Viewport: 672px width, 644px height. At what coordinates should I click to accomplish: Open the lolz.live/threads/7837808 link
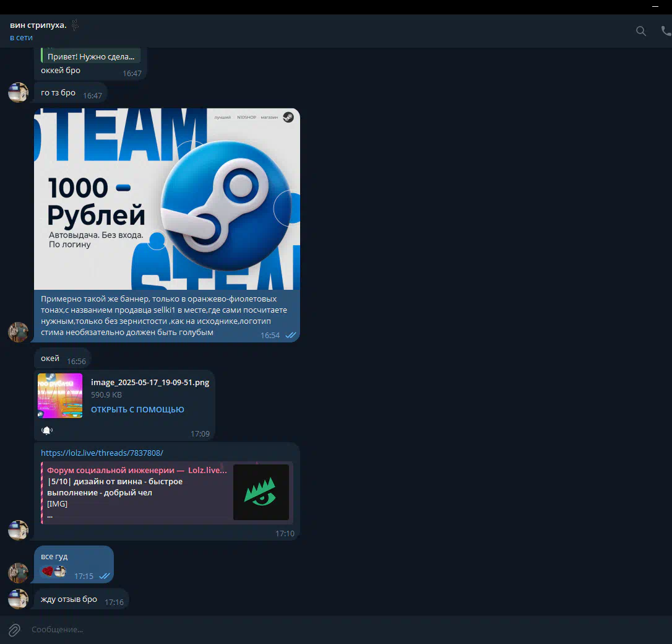coord(102,453)
